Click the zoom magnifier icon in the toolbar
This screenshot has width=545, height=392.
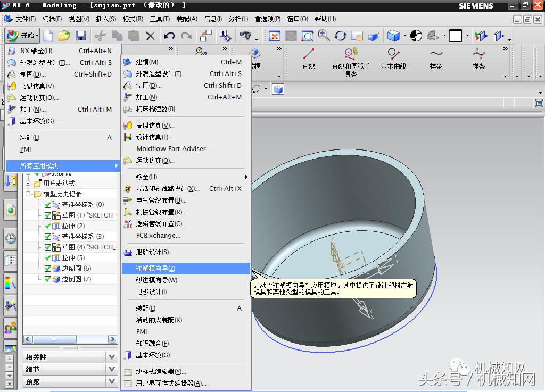(323, 35)
